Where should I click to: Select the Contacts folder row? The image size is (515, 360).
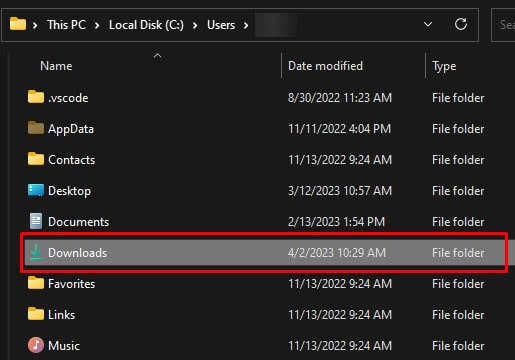point(265,160)
